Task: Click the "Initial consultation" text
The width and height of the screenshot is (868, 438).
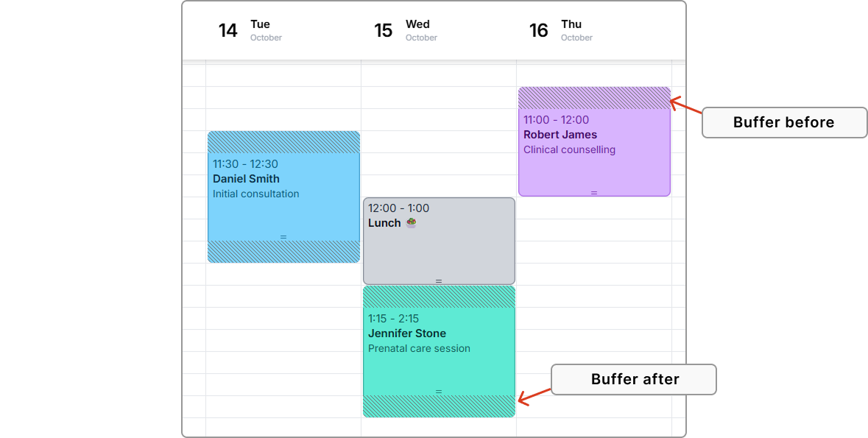Action: point(256,194)
